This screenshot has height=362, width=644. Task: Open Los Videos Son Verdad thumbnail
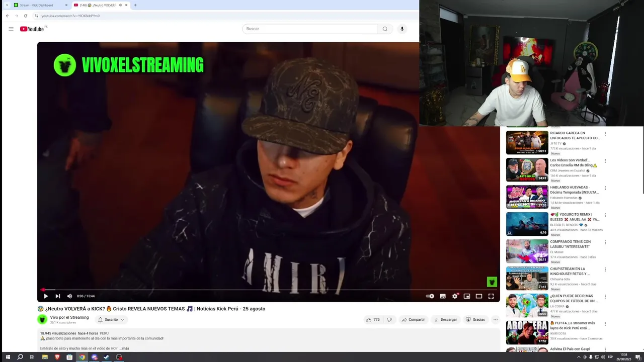point(527,169)
